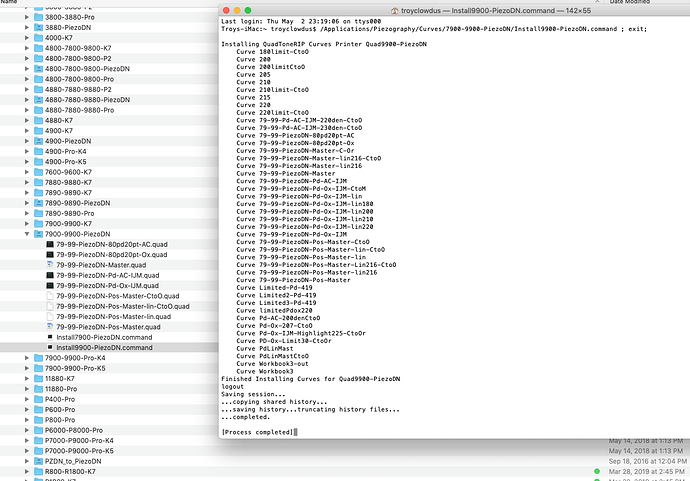Collapse the 7900-9900-PiezoDN folder

point(27,234)
